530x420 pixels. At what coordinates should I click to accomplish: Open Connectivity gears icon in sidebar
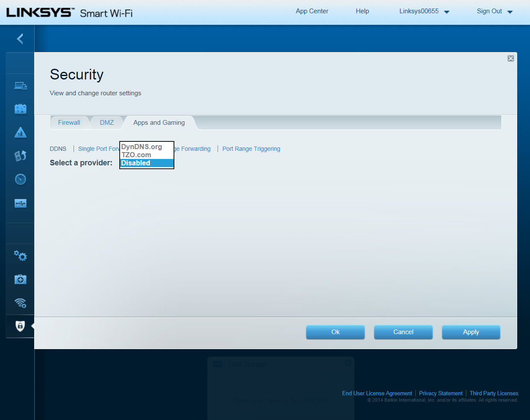pos(21,256)
